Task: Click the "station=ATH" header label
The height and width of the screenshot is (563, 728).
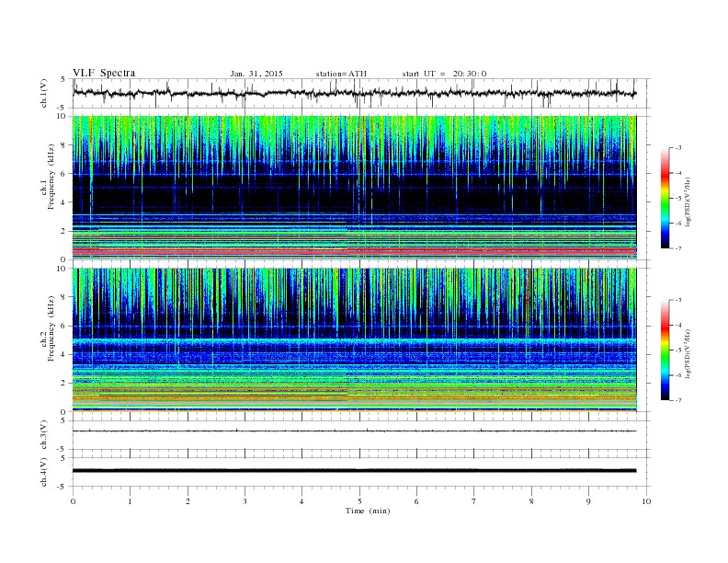Action: (341, 74)
